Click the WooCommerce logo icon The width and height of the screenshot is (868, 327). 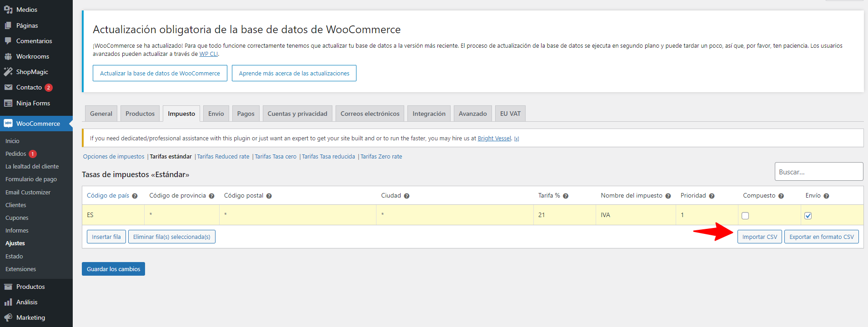pyautogui.click(x=8, y=124)
